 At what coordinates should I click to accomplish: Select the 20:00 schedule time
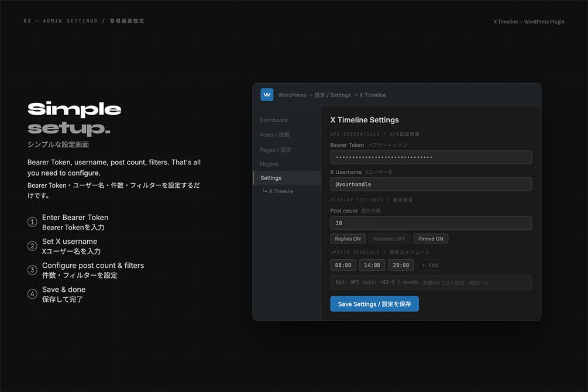[401, 265]
